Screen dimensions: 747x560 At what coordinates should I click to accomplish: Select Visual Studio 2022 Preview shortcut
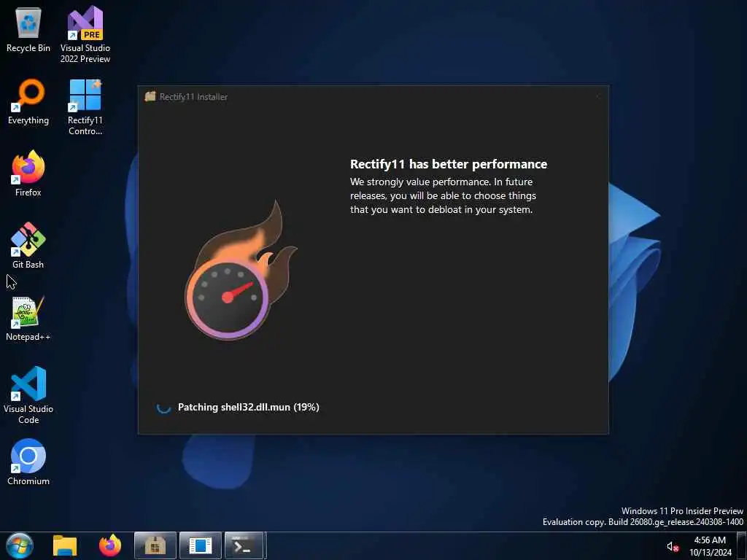85,34
